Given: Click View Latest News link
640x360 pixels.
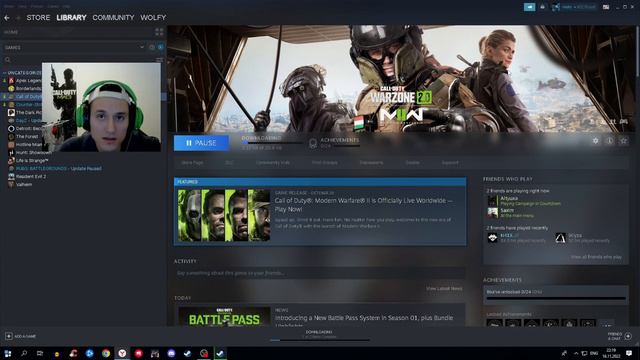Looking at the screenshot, I should (444, 289).
